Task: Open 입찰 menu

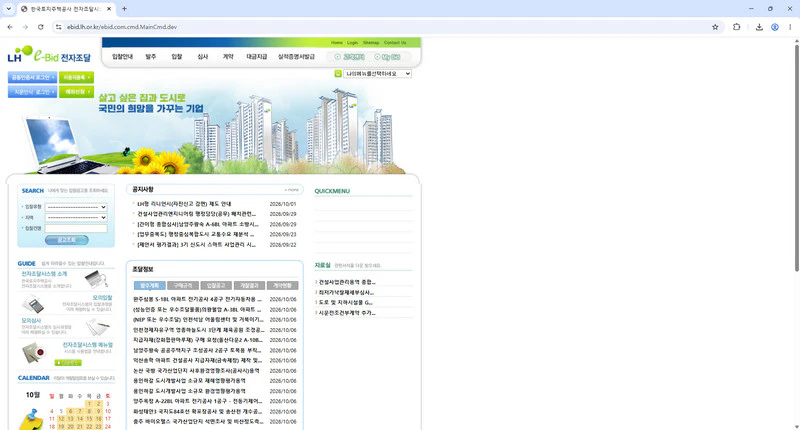Action: click(177, 57)
